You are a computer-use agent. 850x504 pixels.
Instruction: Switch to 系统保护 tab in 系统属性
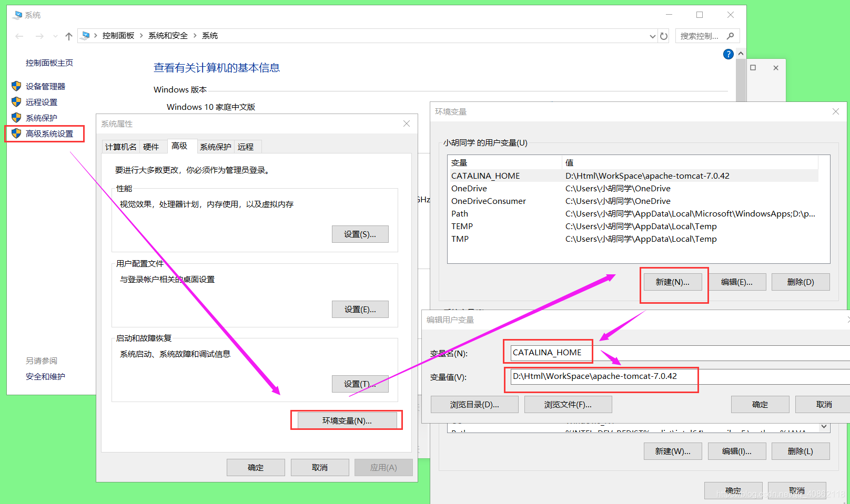(216, 147)
